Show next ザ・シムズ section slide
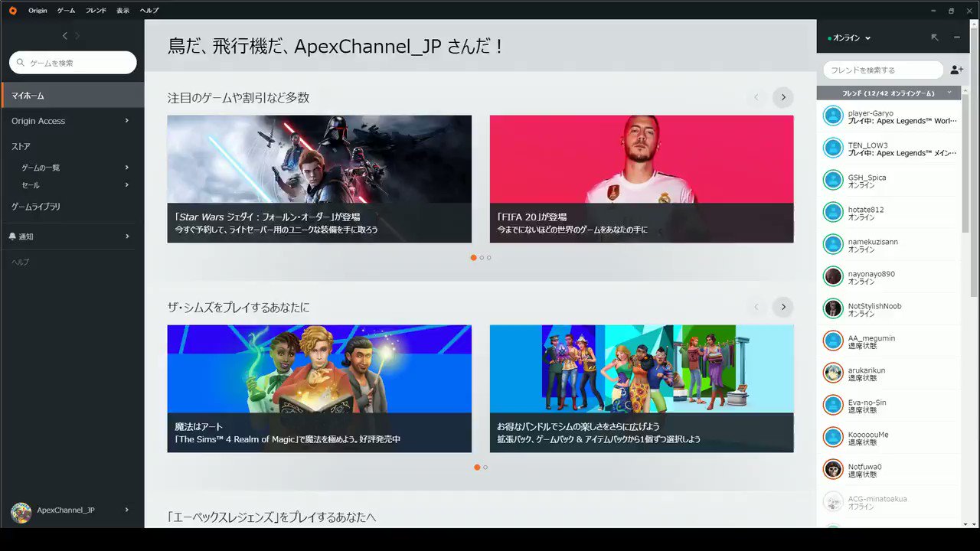The height and width of the screenshot is (551, 980). 782,307
